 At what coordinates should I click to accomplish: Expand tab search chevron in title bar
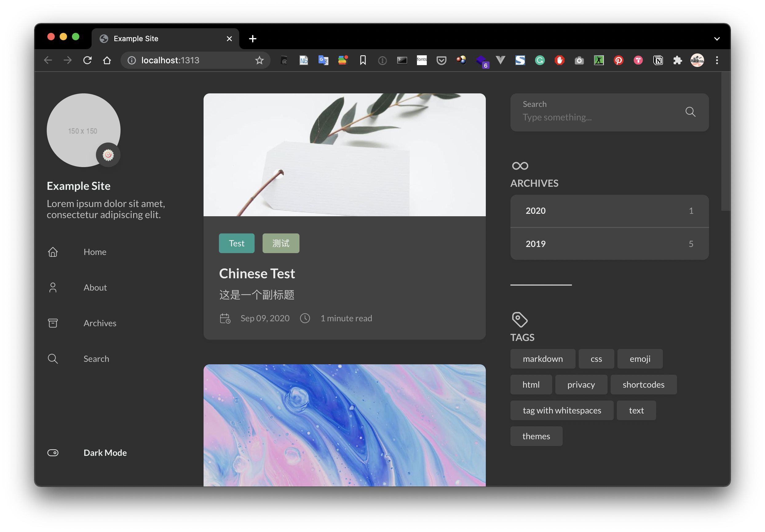point(717,39)
